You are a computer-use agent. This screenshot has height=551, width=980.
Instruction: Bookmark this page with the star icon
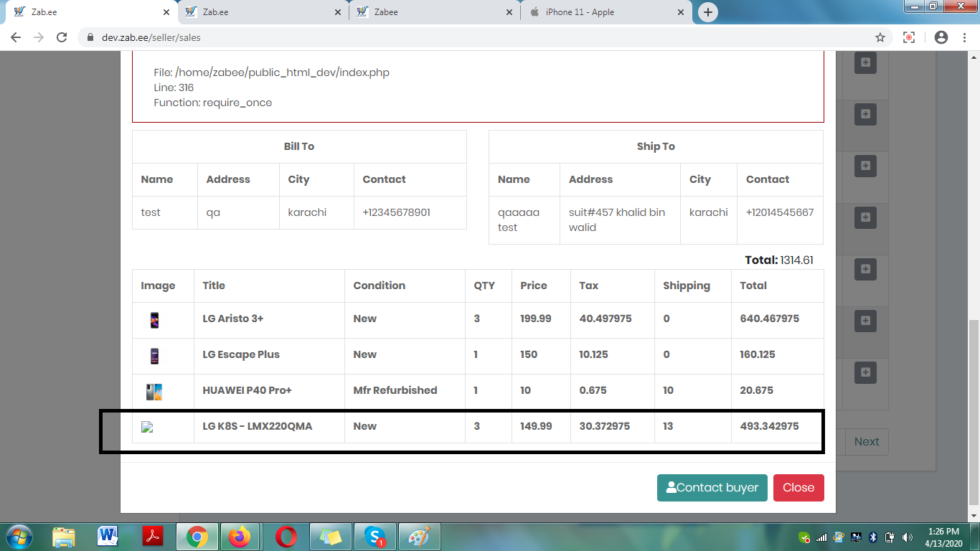click(880, 37)
